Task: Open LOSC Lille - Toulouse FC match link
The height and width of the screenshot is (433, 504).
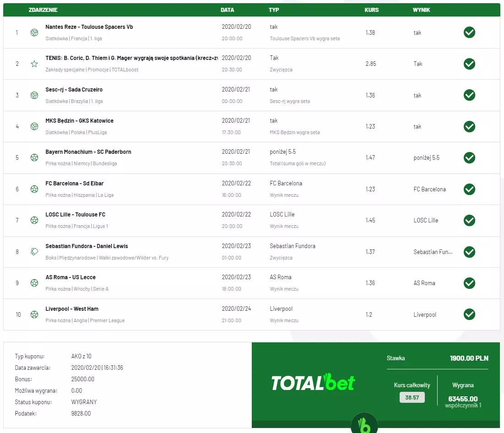Action: [76, 215]
